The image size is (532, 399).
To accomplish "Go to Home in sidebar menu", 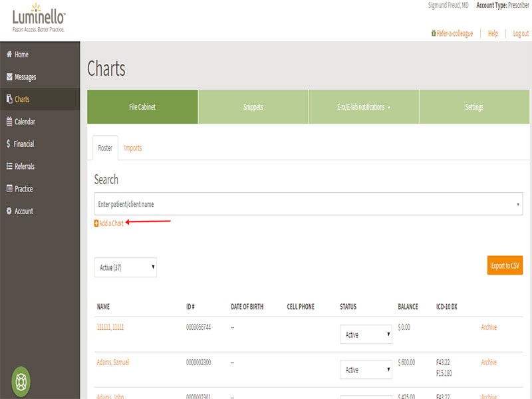I will coord(21,55).
